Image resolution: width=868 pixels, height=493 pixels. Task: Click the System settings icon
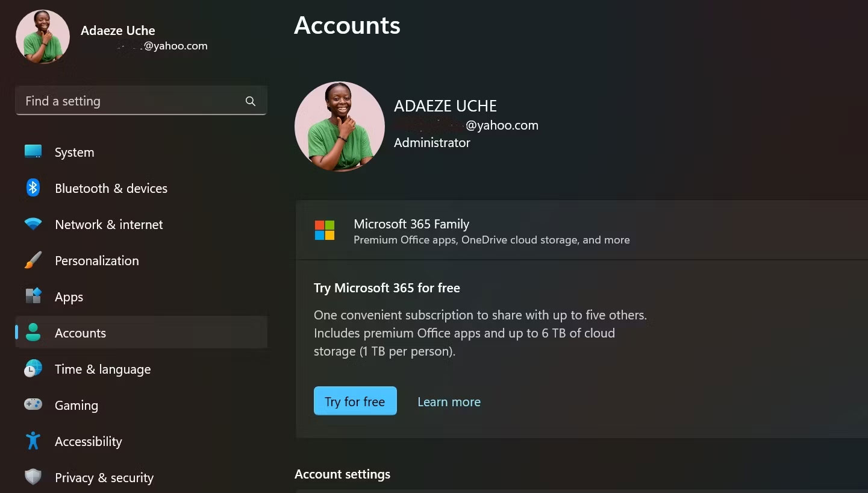32,152
